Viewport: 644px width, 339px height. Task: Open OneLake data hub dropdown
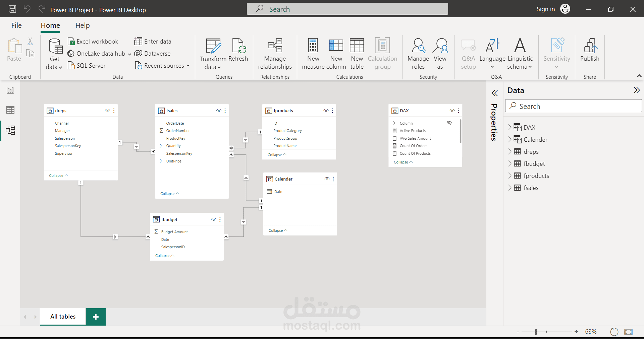(99, 53)
